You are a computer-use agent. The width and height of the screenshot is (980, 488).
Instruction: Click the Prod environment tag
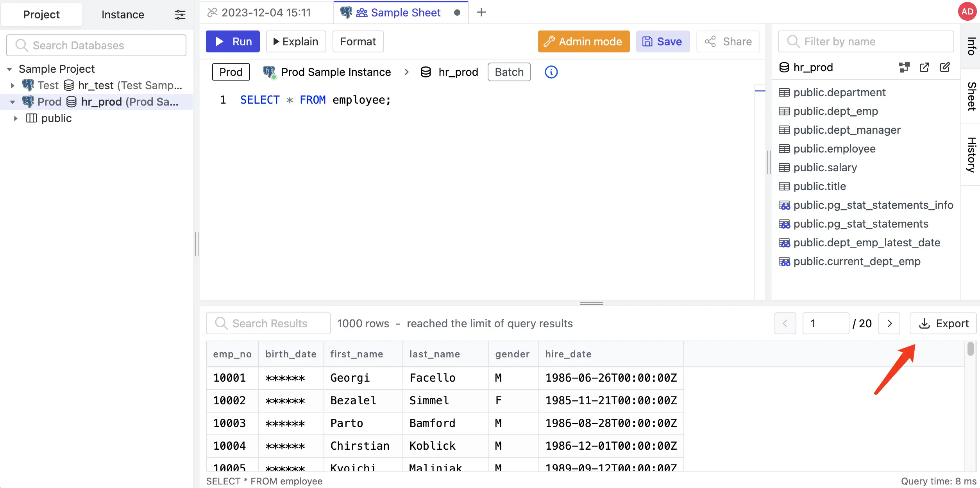pyautogui.click(x=231, y=72)
